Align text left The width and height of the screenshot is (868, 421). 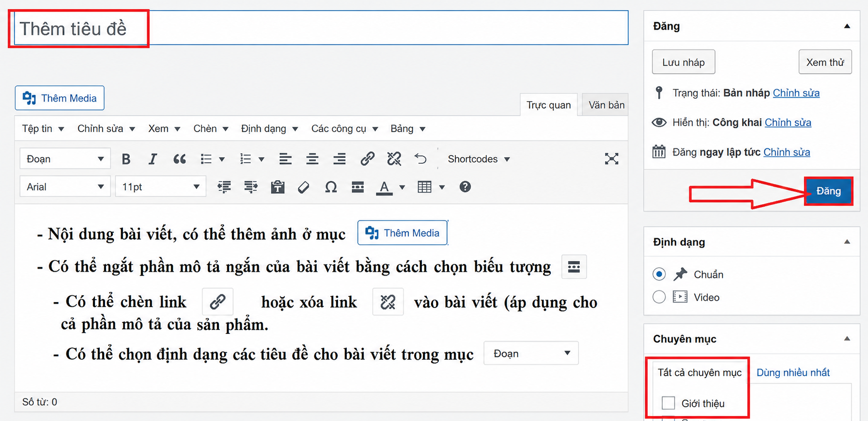coord(285,159)
